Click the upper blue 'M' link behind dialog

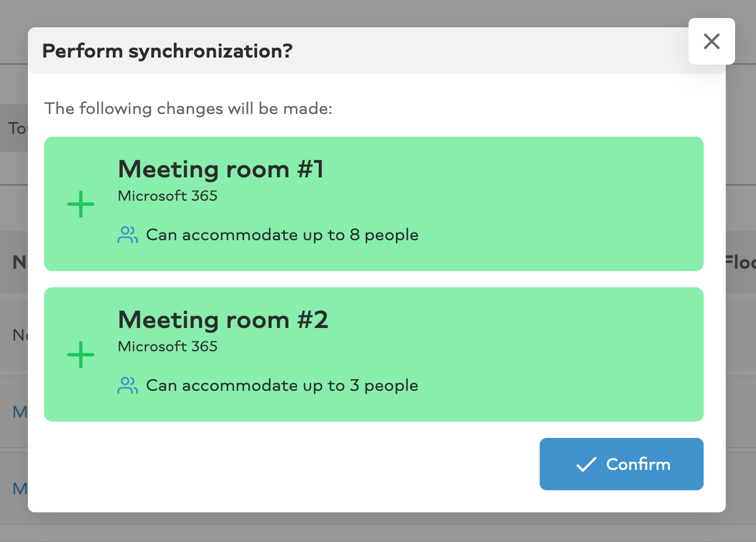(20, 412)
